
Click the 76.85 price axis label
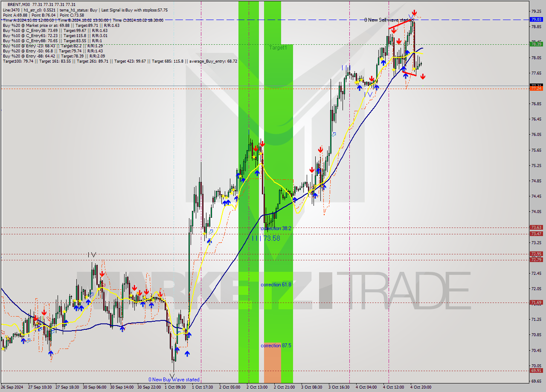point(536,104)
